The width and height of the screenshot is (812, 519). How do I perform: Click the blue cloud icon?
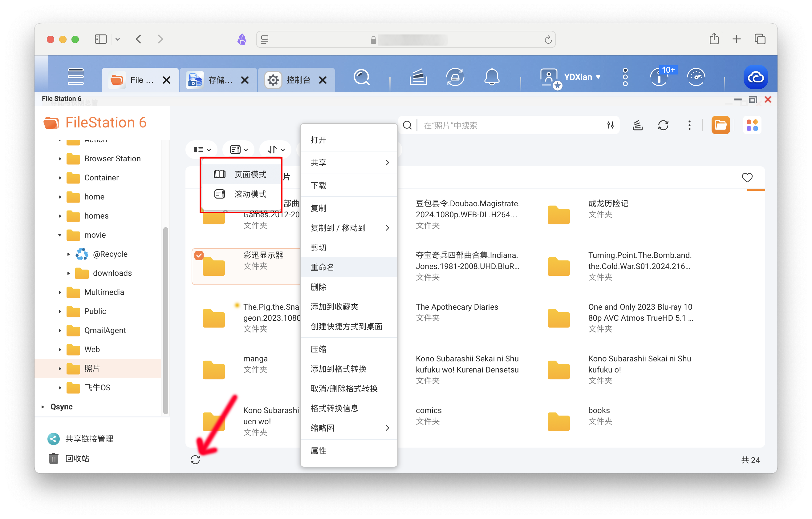pos(756,77)
